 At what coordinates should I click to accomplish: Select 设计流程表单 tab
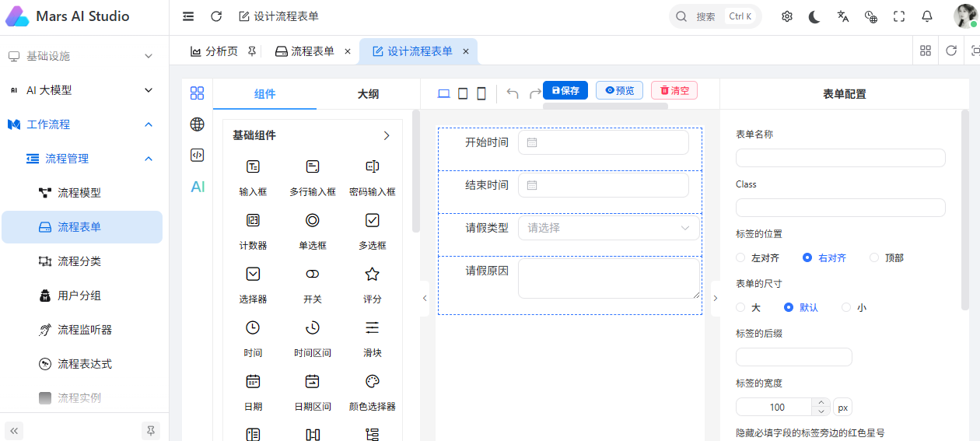418,51
